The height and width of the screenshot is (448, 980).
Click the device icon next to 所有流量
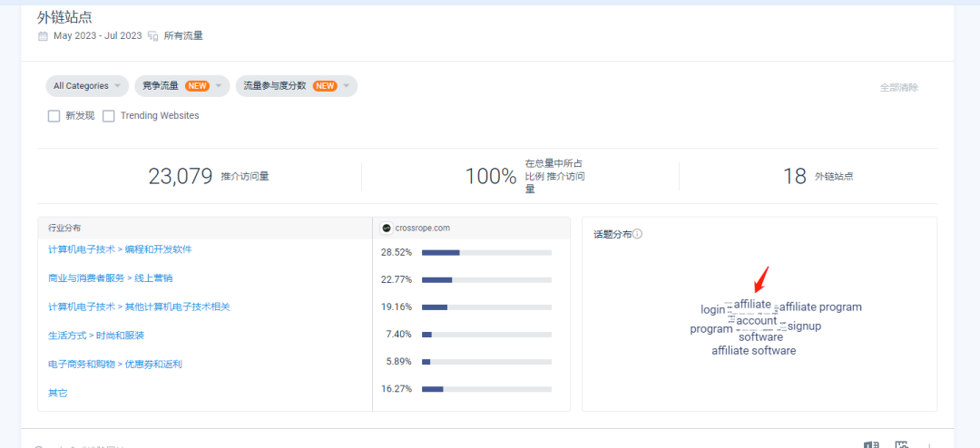[x=153, y=36]
